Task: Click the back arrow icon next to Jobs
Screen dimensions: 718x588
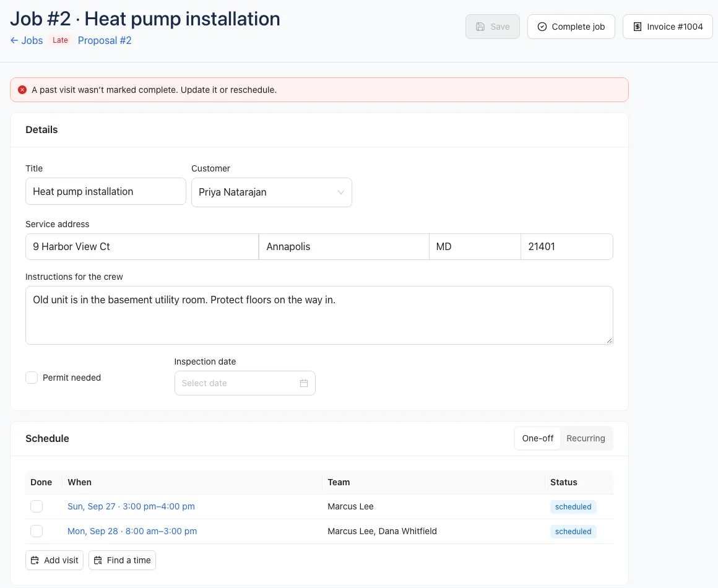Action: coord(14,40)
